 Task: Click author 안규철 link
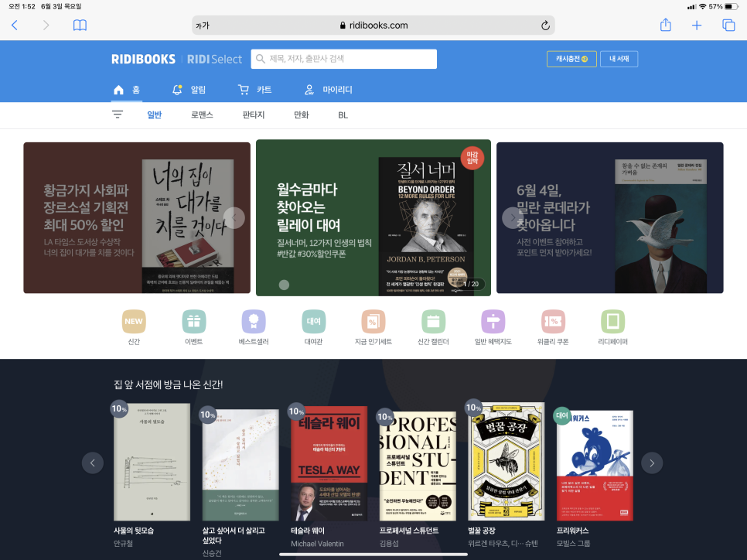pos(123,543)
